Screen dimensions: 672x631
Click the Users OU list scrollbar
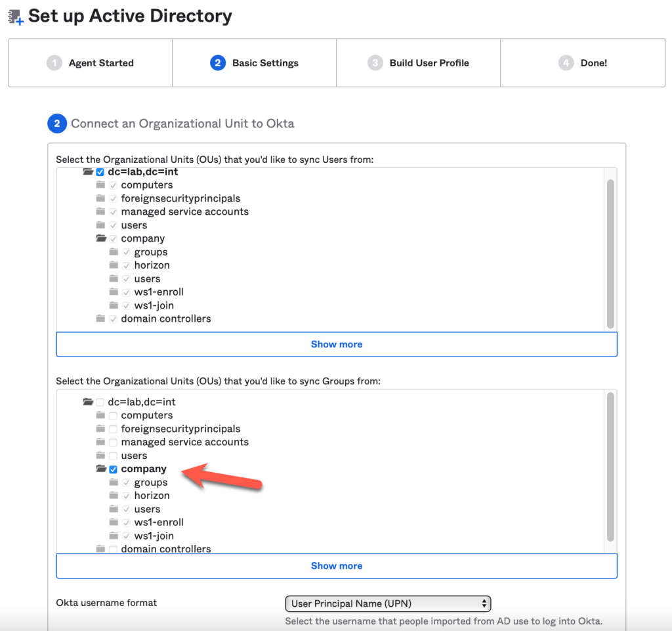[610, 253]
